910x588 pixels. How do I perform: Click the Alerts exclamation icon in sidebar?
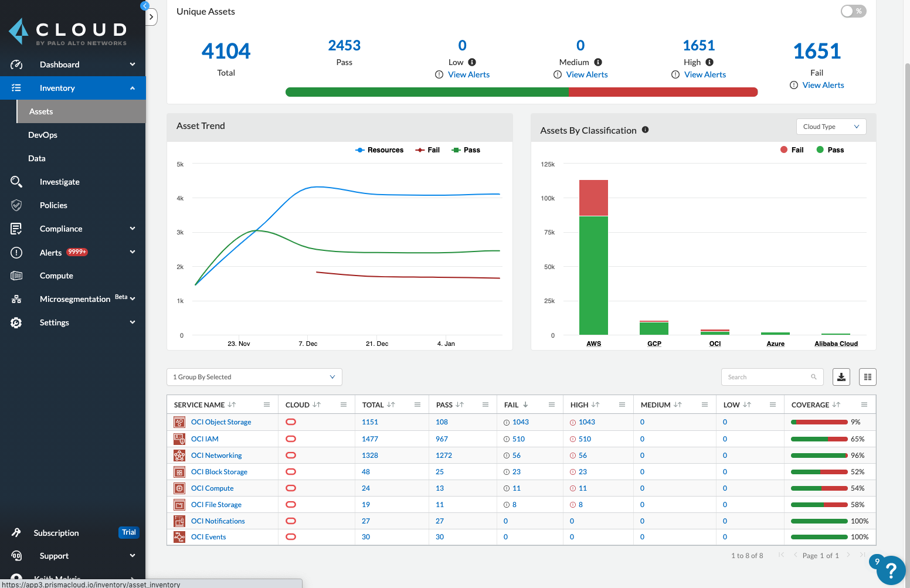[x=16, y=253]
